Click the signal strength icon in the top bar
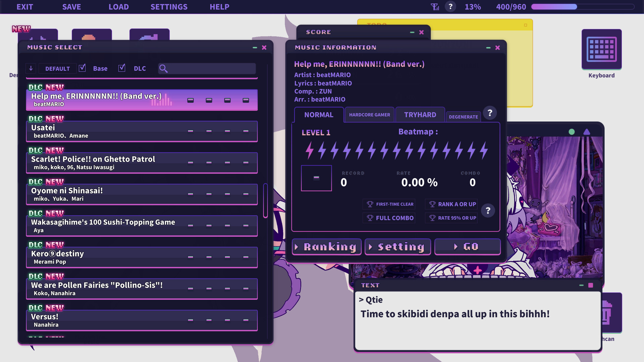This screenshot has width=644, height=362. [434, 7]
